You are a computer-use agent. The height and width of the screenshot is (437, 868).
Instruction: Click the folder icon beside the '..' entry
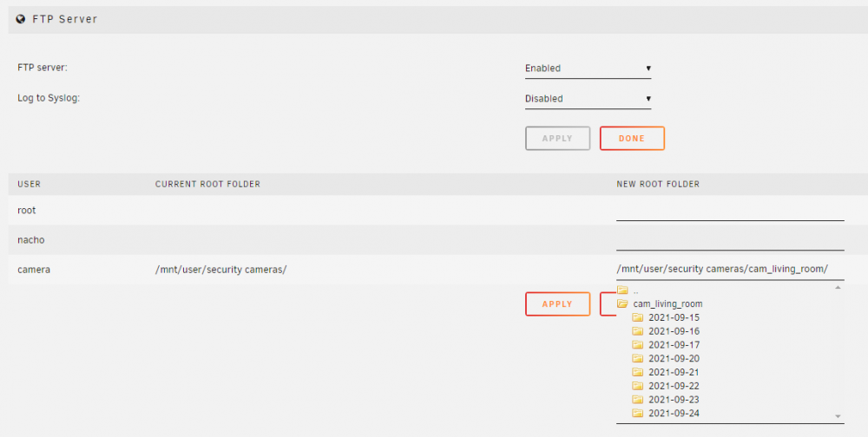(622, 290)
